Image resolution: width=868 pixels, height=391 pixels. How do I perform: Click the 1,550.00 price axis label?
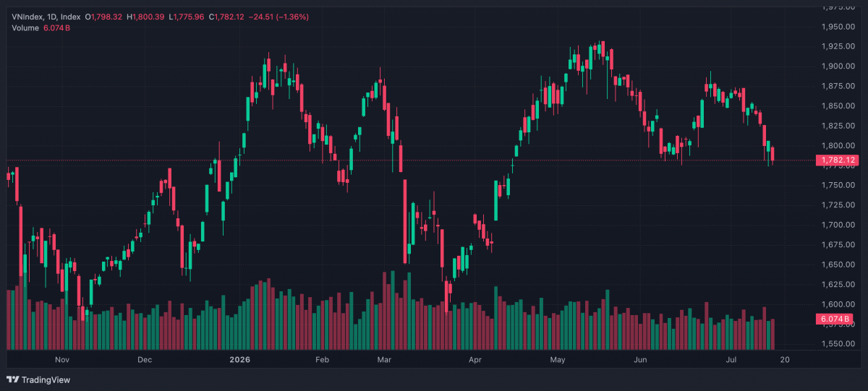click(x=837, y=344)
